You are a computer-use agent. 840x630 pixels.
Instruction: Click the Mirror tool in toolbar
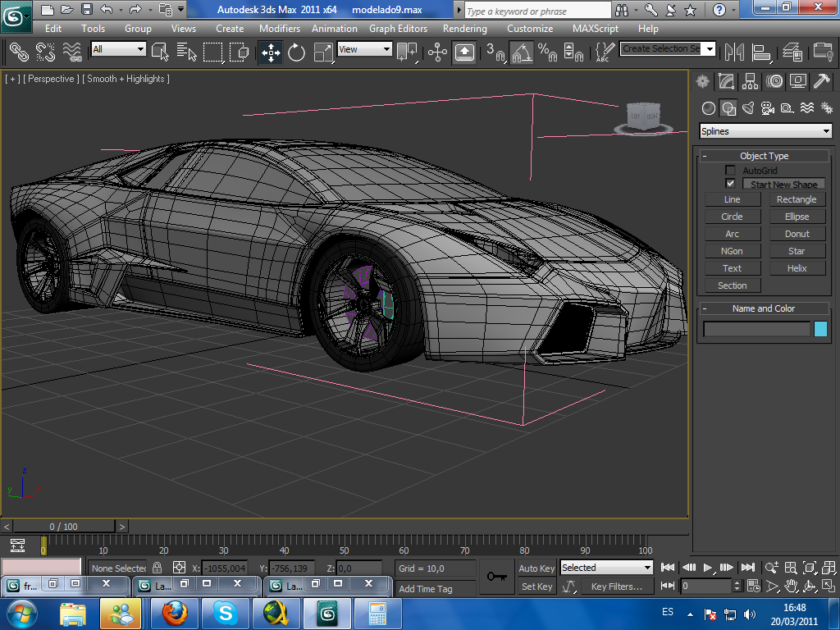(735, 52)
